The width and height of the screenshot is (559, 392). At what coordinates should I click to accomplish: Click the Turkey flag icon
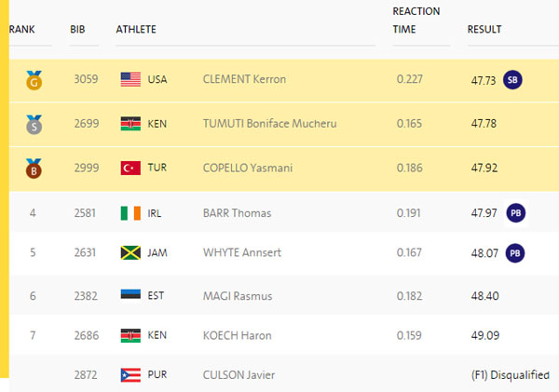130,168
